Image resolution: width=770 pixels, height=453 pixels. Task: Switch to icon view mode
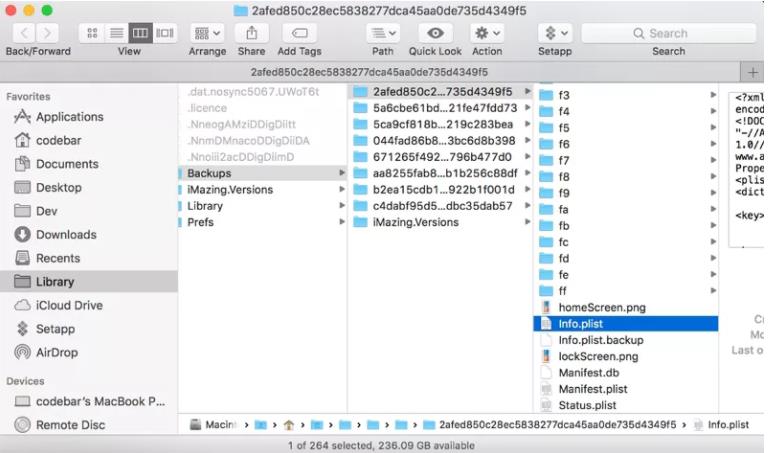tap(93, 33)
